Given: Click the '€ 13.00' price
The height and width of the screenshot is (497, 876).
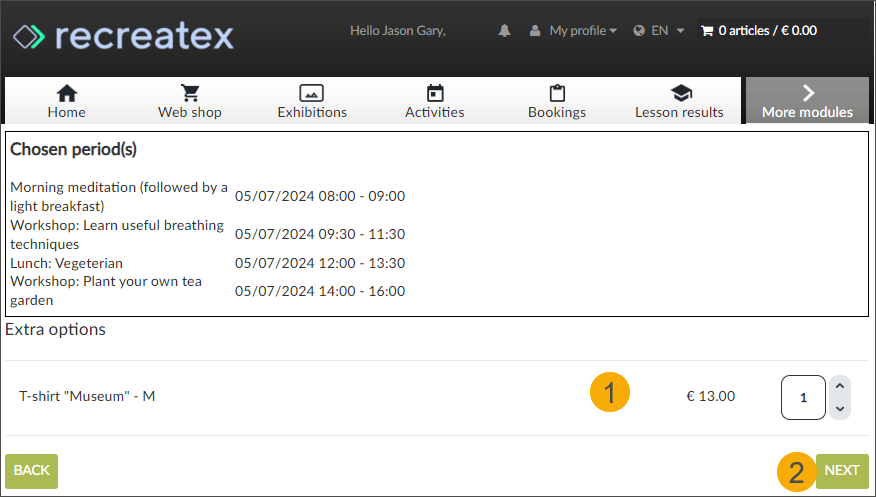Looking at the screenshot, I should (711, 396).
